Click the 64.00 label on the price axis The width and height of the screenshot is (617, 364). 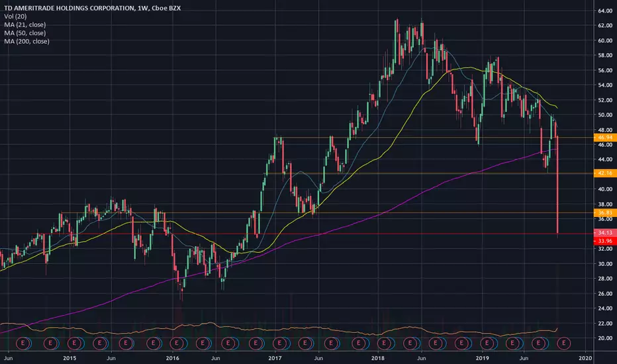605,11
